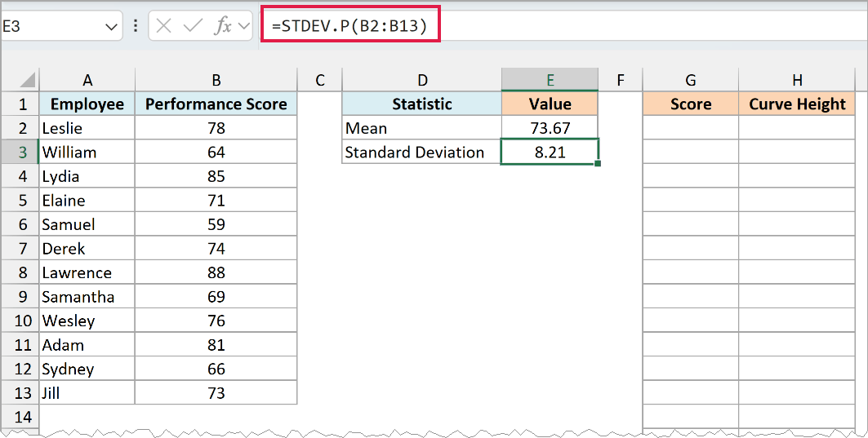Click Samantha's score 69

pyautogui.click(x=216, y=296)
